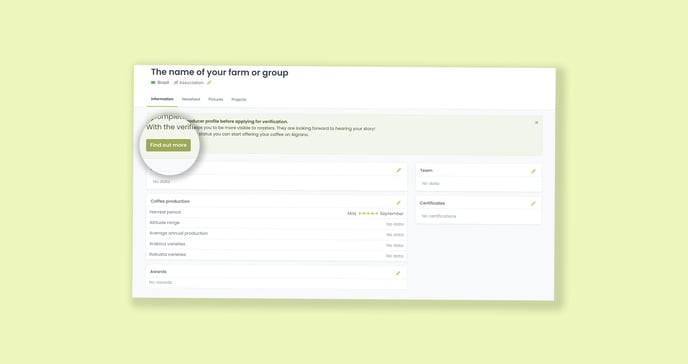Viewport: 688px width, 364px height.
Task: Select the Average annual production row
Action: point(276,234)
